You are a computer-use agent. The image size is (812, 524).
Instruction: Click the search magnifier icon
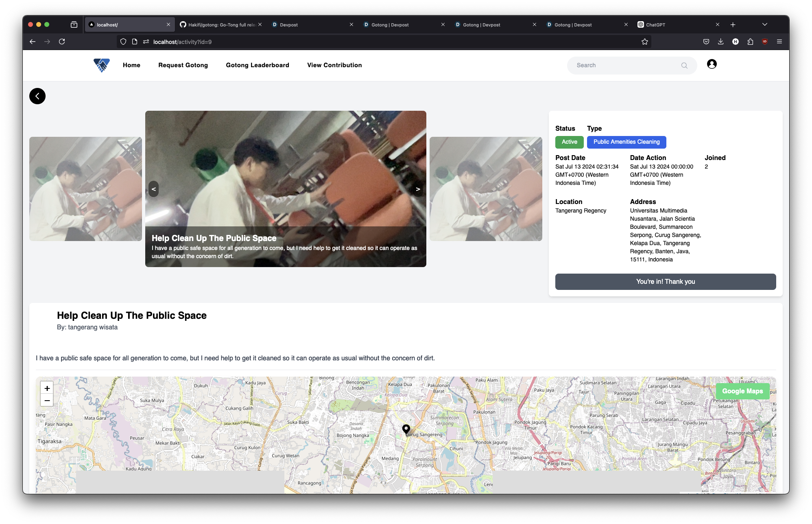point(684,66)
